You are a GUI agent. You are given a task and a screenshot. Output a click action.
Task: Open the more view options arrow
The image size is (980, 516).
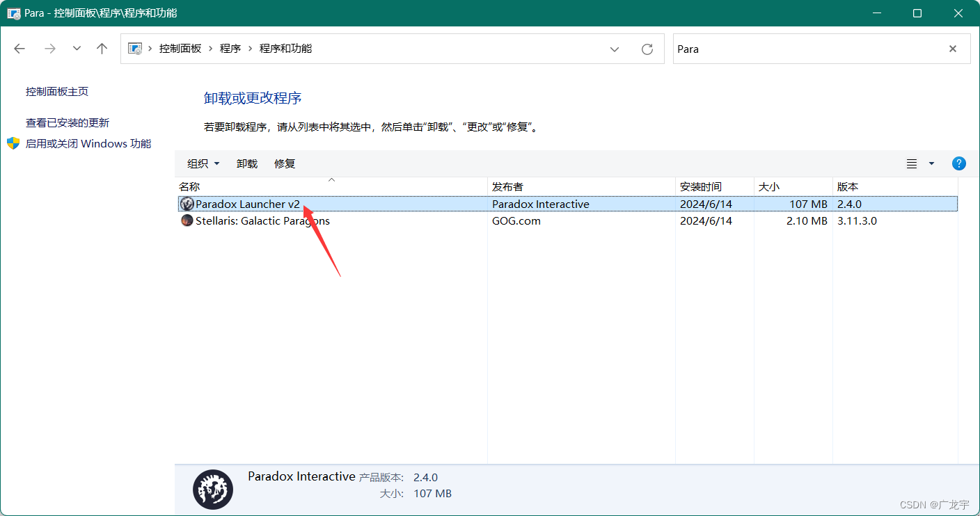[932, 163]
